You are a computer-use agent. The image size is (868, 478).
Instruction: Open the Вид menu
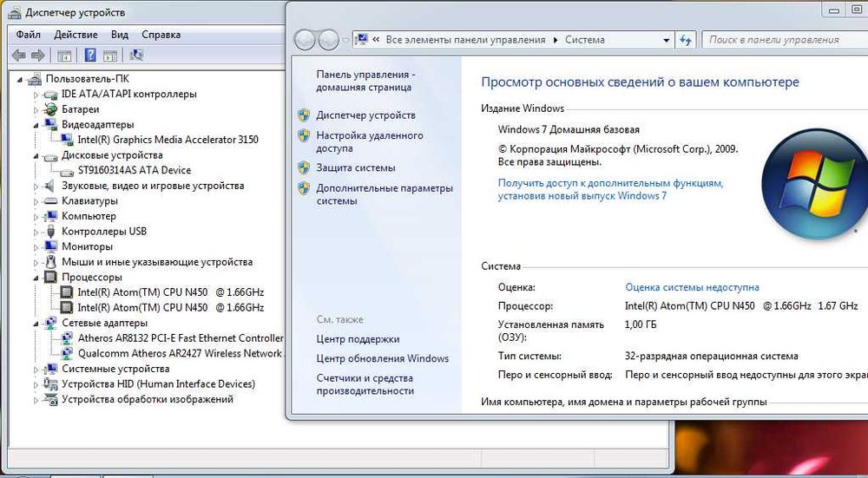click(120, 35)
